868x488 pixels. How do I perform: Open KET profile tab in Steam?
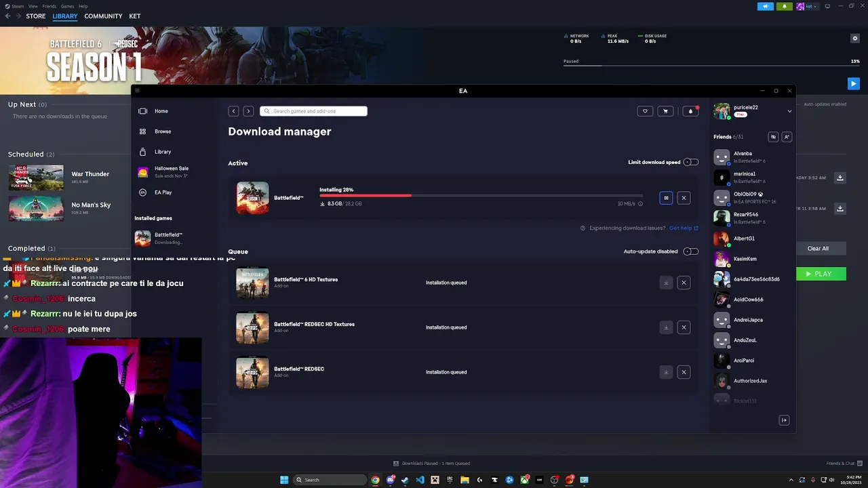pyautogui.click(x=135, y=16)
